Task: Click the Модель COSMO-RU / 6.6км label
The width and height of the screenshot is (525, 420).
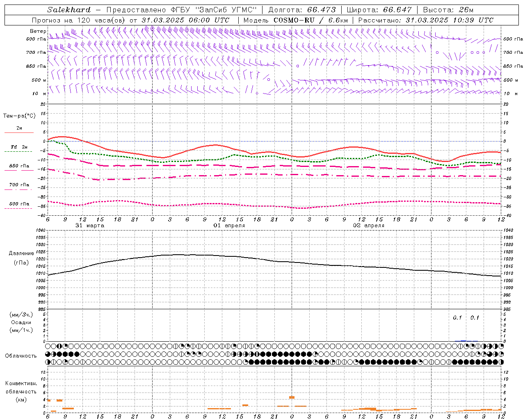Action: click(296, 20)
